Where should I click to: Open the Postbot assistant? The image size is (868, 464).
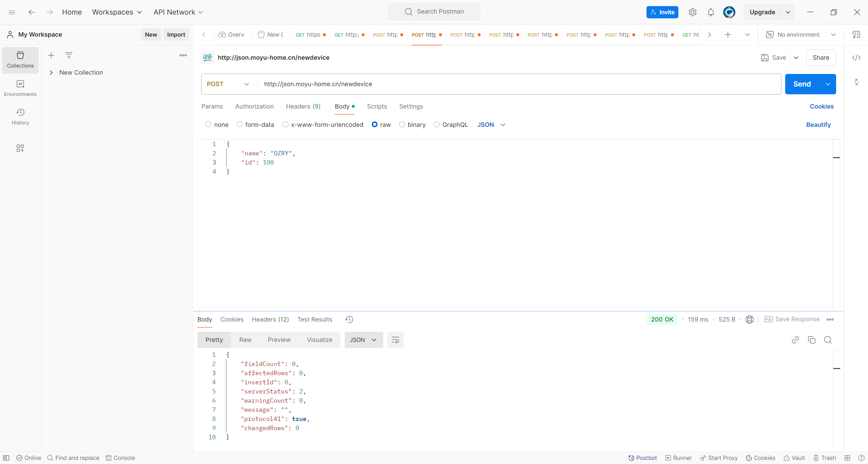pos(642,458)
